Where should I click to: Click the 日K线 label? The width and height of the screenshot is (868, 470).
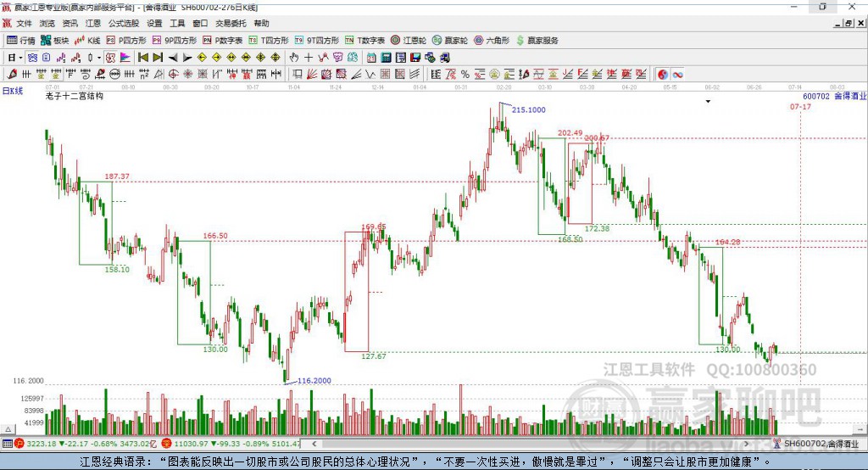(x=13, y=91)
